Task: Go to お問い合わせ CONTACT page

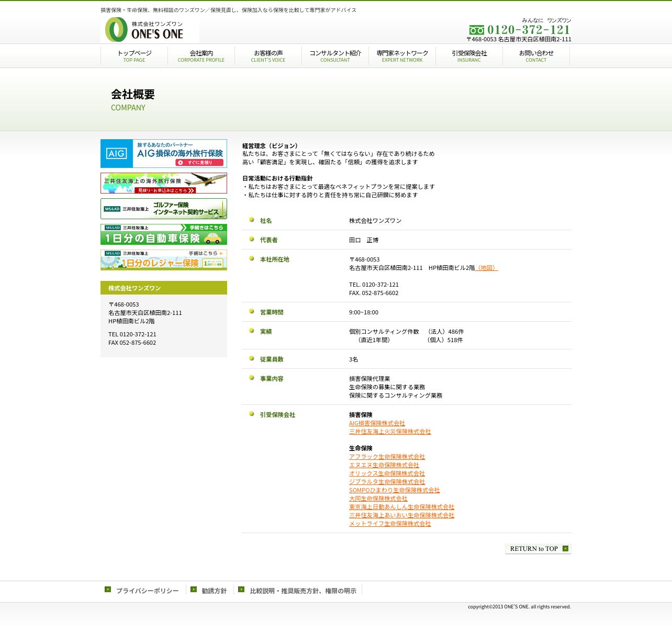Action: tap(536, 56)
